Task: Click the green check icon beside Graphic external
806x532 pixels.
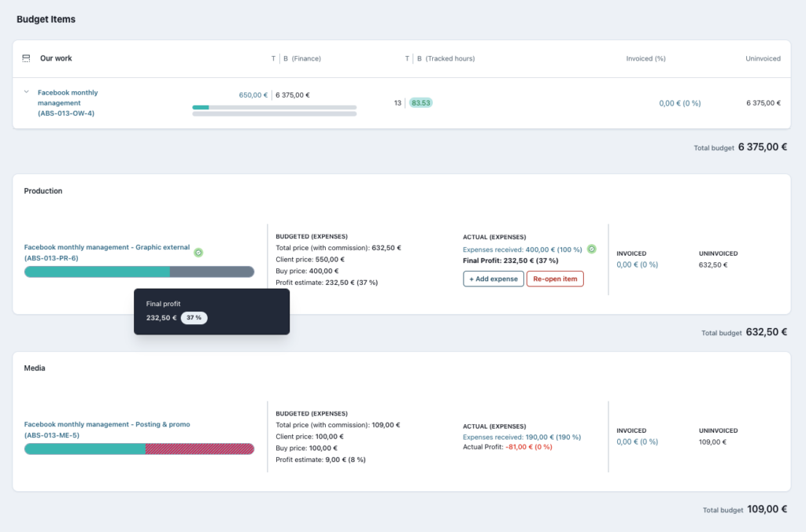Action: (x=198, y=253)
